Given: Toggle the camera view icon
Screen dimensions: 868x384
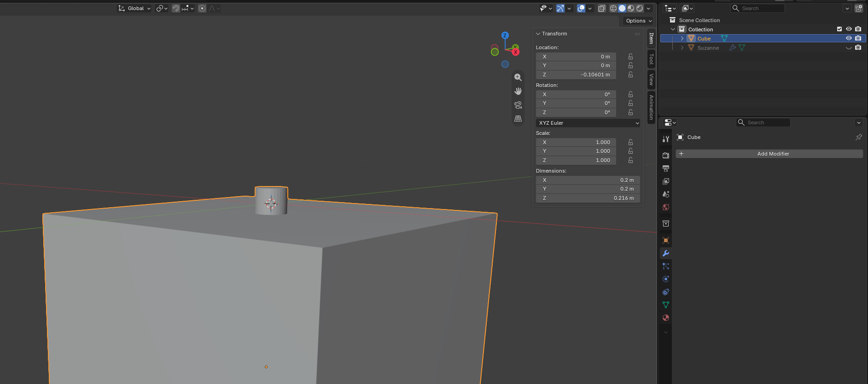Looking at the screenshot, I should pyautogui.click(x=518, y=105).
